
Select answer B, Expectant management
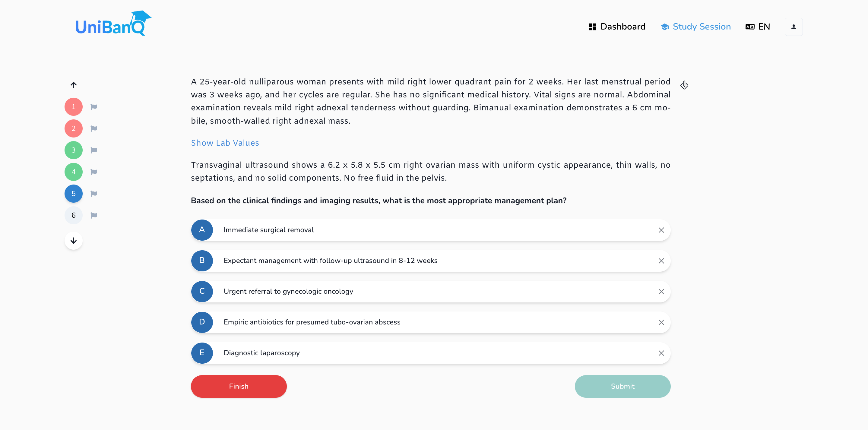(431, 261)
